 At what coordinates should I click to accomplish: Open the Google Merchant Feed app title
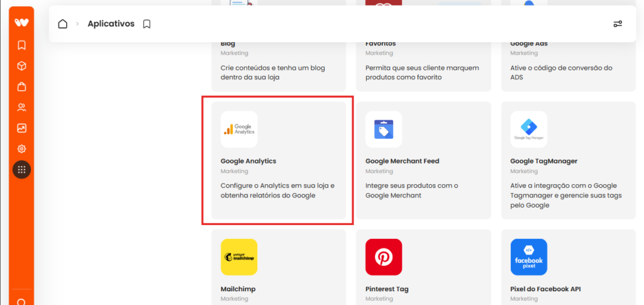coord(402,161)
